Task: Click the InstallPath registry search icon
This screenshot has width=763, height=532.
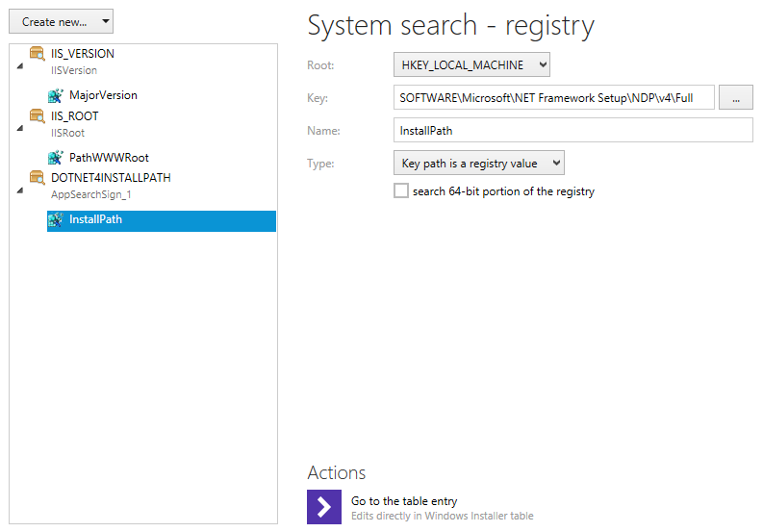Action: [56, 219]
